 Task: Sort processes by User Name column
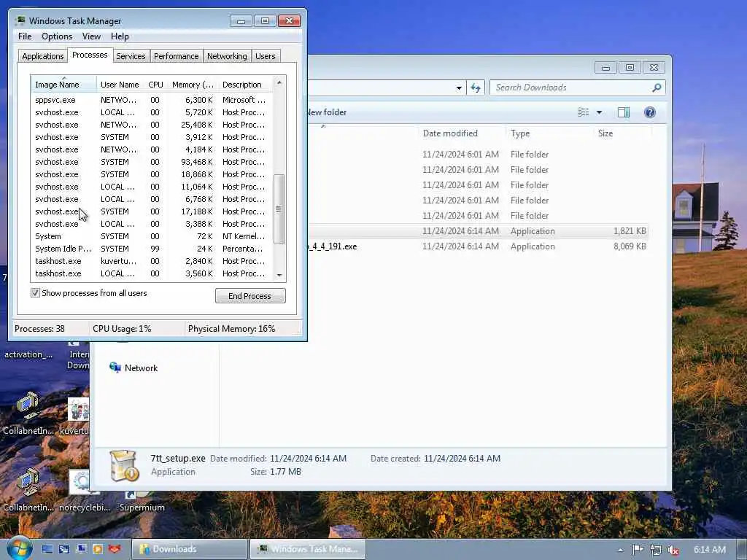[120, 85]
